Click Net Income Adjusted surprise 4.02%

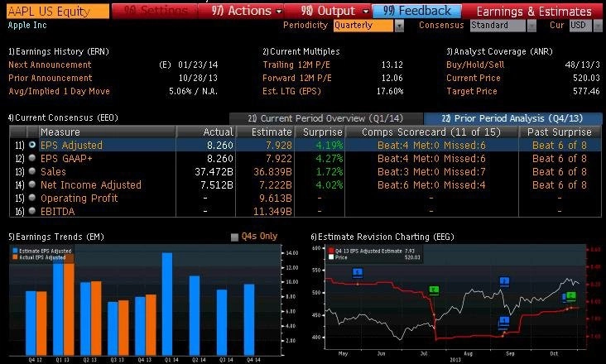[x=329, y=184]
